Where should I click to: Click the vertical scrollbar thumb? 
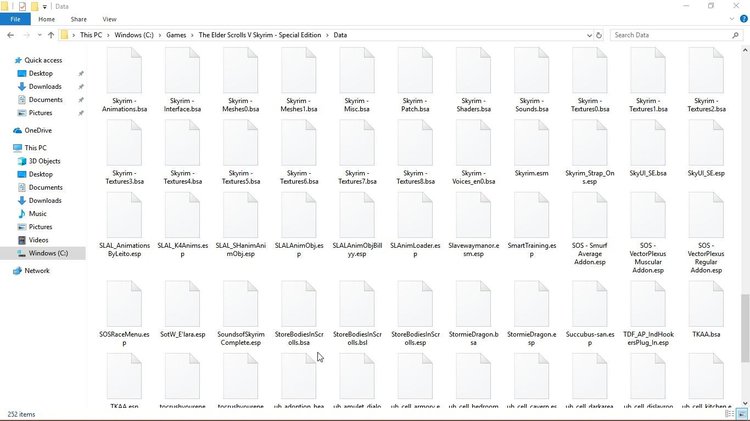[745, 329]
